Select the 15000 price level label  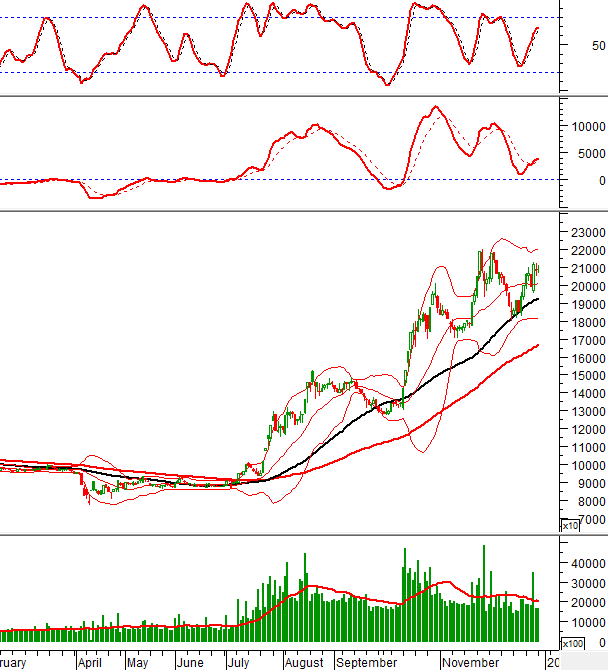click(585, 376)
